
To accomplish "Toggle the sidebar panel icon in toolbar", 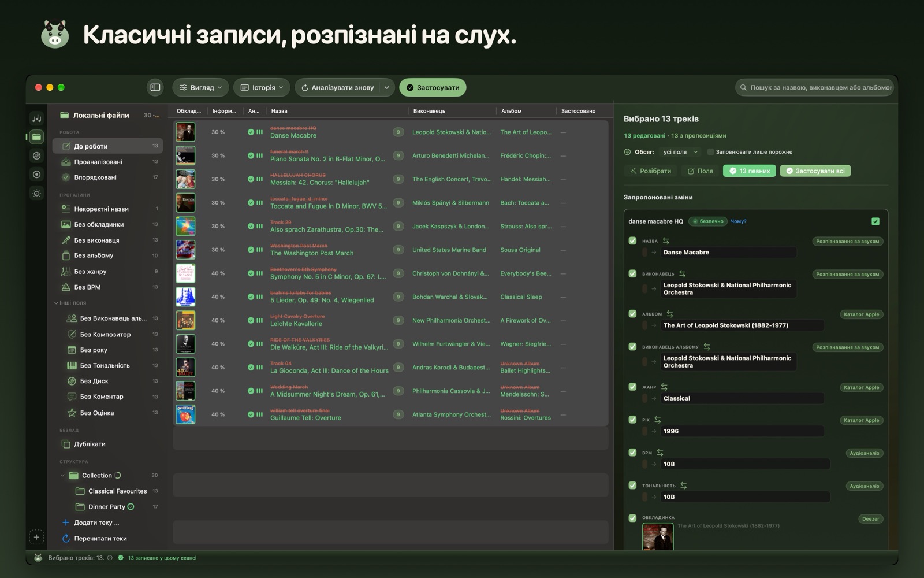I will [x=155, y=87].
